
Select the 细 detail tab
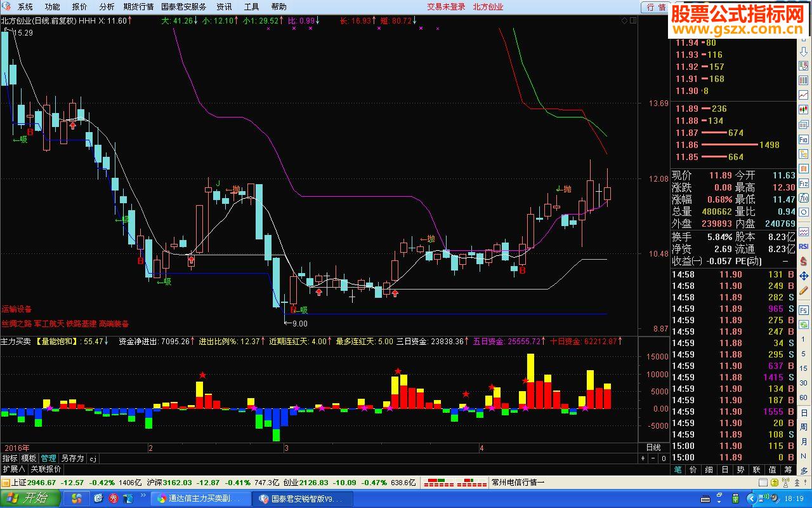tap(709, 470)
